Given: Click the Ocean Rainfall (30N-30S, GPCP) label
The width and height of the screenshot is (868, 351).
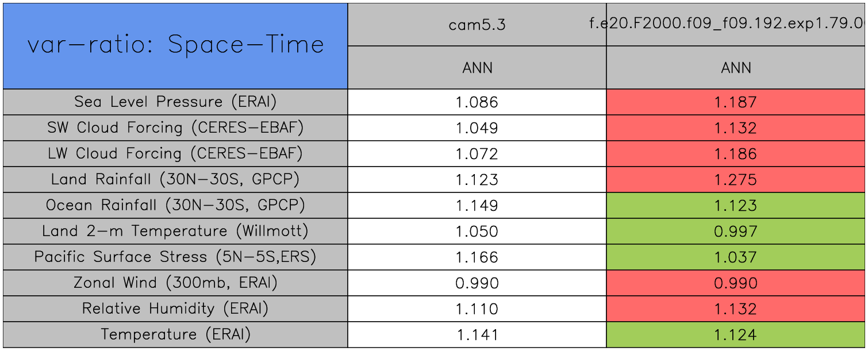Looking at the screenshot, I should click(175, 206).
